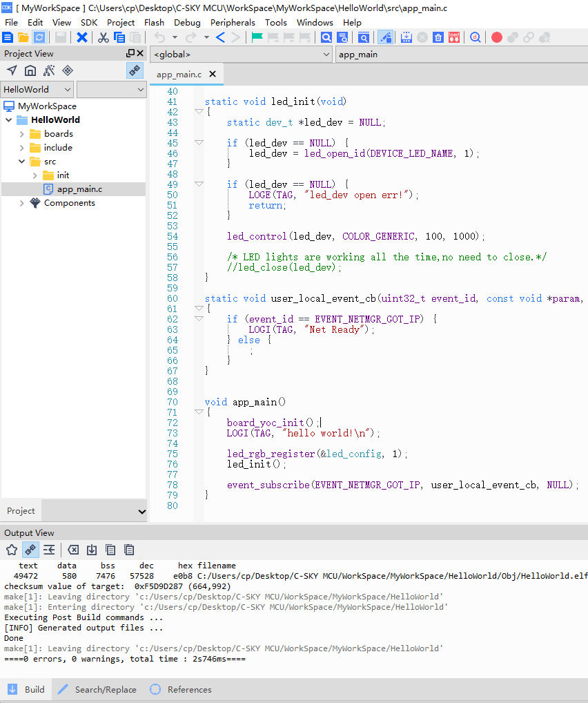Clear output with the erase icon

click(73, 550)
